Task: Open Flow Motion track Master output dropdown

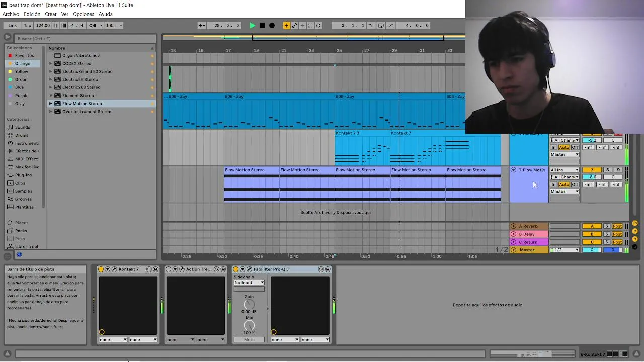Action: (x=565, y=191)
